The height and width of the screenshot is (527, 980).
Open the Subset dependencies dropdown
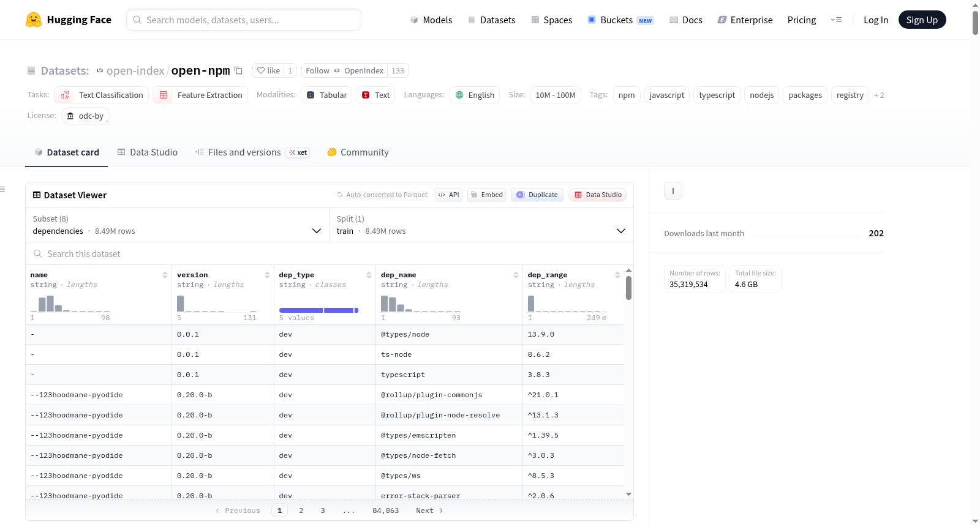pyautogui.click(x=178, y=225)
